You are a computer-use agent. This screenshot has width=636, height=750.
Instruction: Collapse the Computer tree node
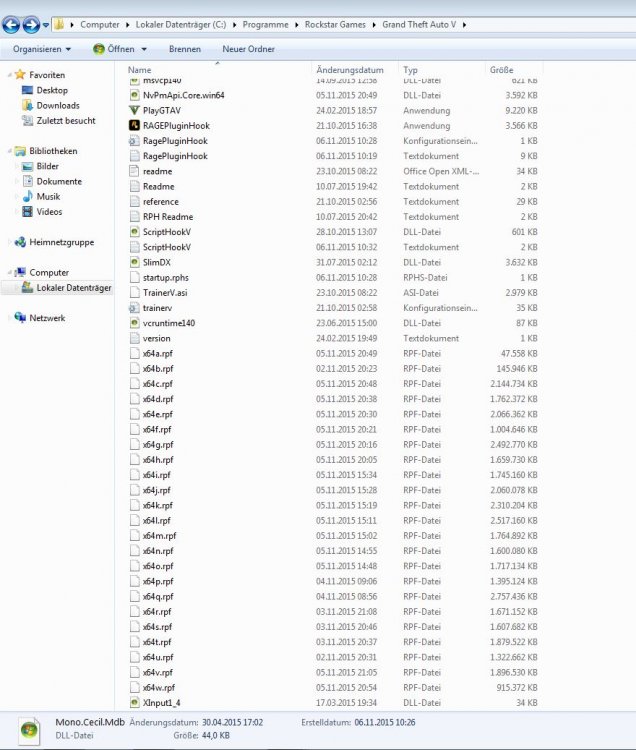tap(9, 272)
